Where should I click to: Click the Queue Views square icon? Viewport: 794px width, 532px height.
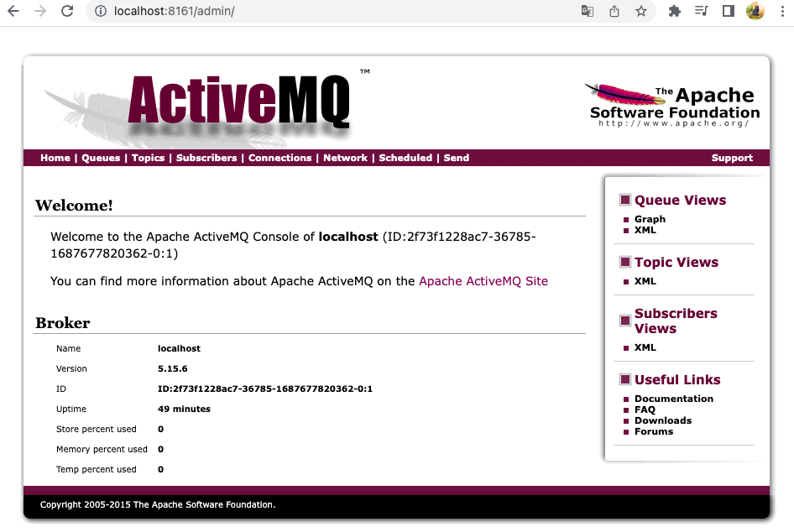(624, 200)
